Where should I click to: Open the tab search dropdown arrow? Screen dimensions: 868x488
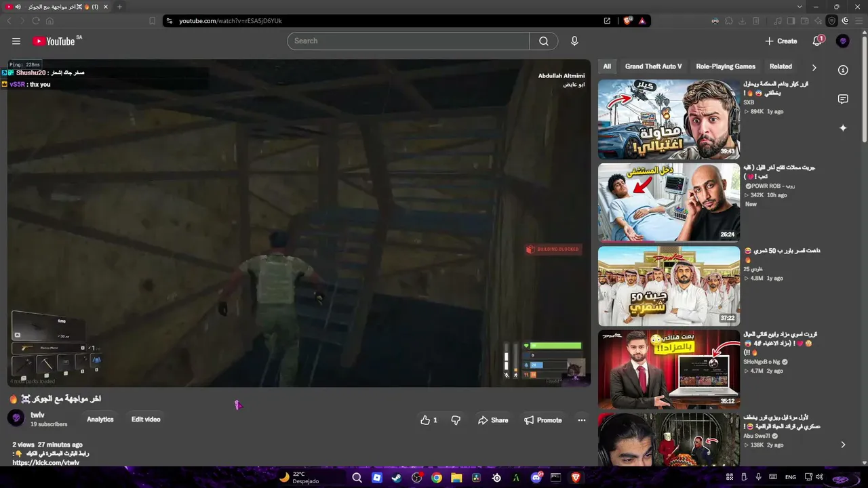pos(800,7)
